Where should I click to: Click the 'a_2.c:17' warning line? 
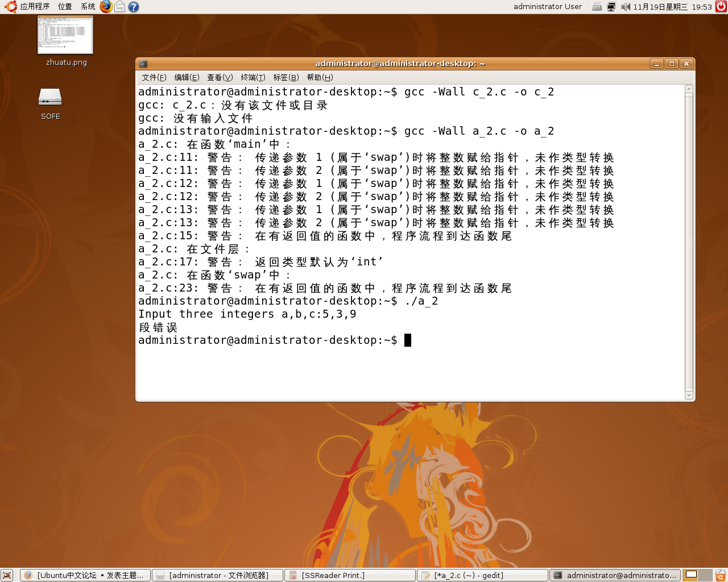(261, 262)
